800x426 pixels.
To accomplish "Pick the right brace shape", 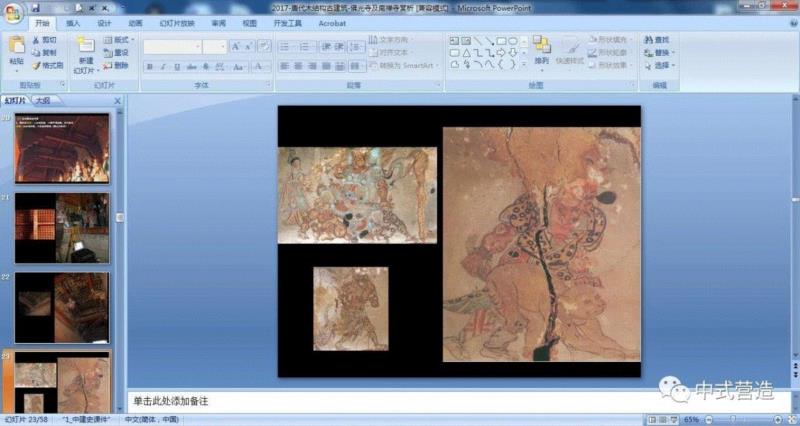I will 512,65.
